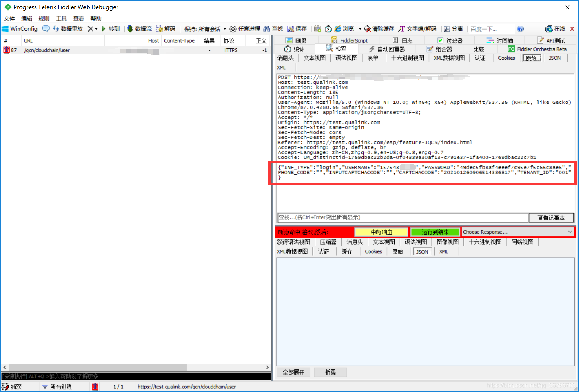Open the 编辑 menu
Screen dimensions: 579x392
(27, 19)
